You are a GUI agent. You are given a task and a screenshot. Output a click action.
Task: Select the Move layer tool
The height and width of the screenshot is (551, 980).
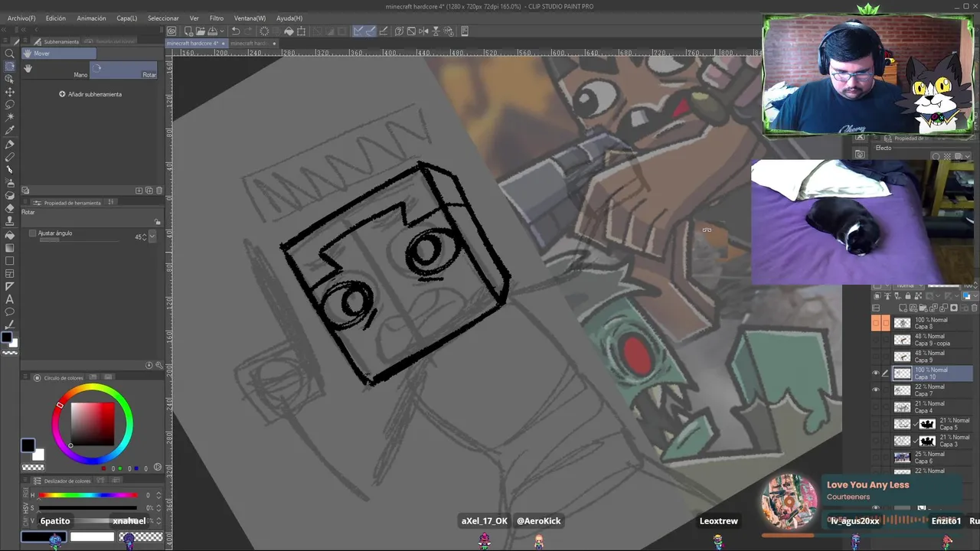(x=10, y=93)
